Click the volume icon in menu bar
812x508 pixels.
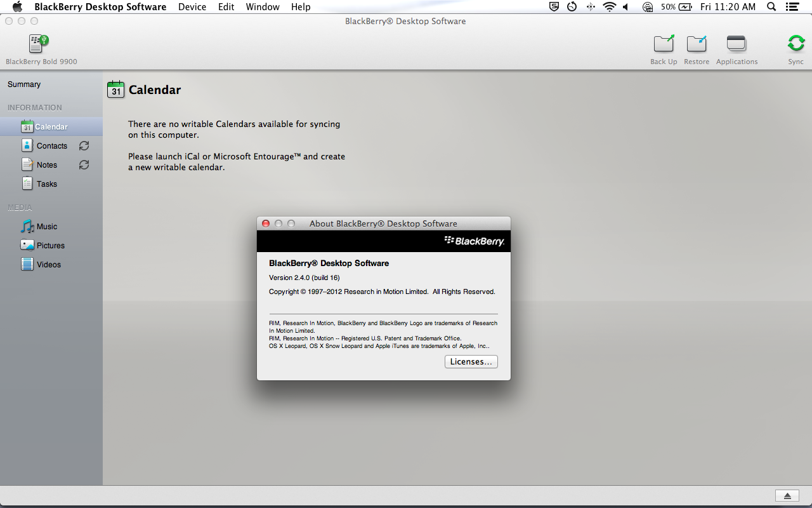click(x=626, y=7)
